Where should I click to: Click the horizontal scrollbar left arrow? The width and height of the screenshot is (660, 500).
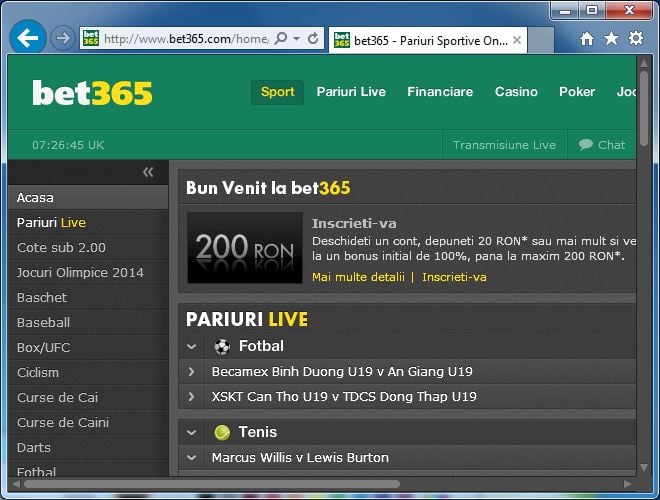[x=16, y=484]
